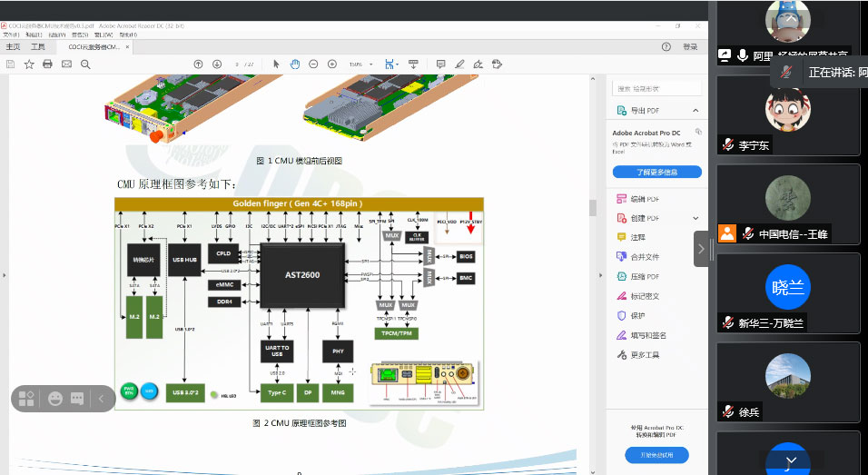Collapse the right tools pane arrow
The width and height of the screenshot is (868, 475).
click(x=601, y=274)
